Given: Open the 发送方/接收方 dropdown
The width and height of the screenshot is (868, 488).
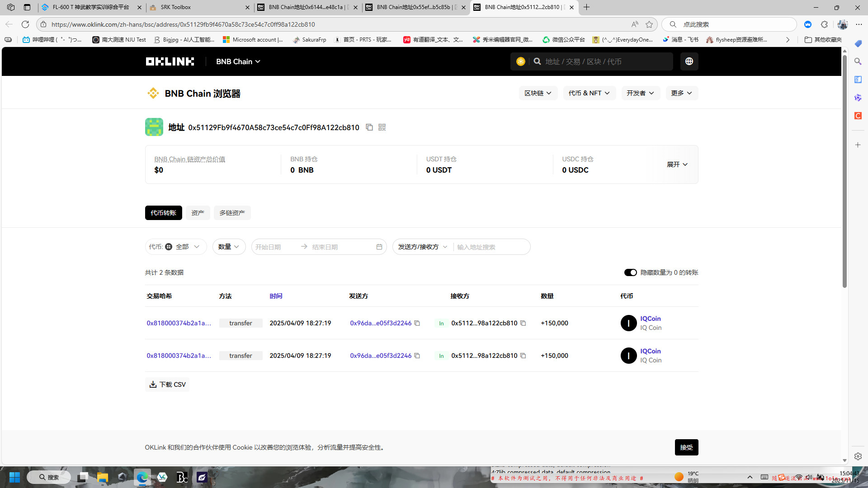Looking at the screenshot, I should pyautogui.click(x=422, y=247).
